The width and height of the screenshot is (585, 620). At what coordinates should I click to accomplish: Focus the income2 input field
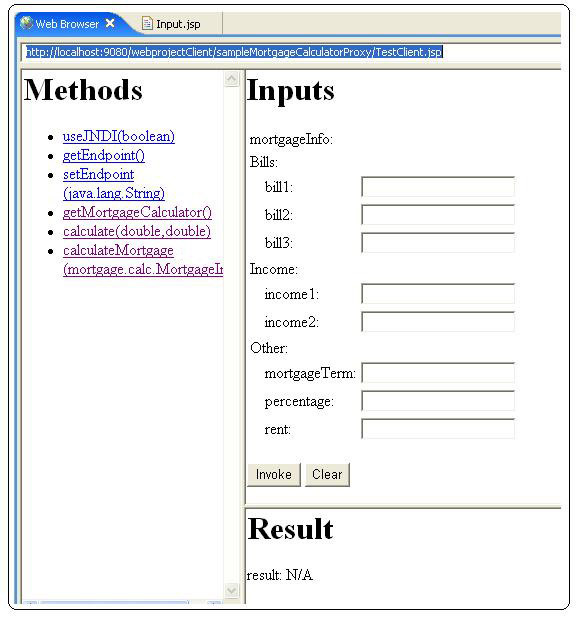coord(438,322)
